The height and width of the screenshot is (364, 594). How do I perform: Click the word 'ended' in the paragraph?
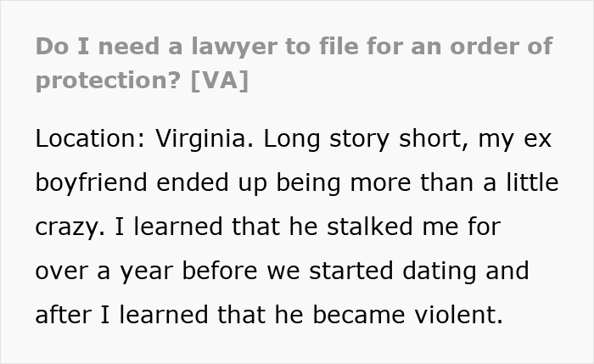[x=193, y=182]
